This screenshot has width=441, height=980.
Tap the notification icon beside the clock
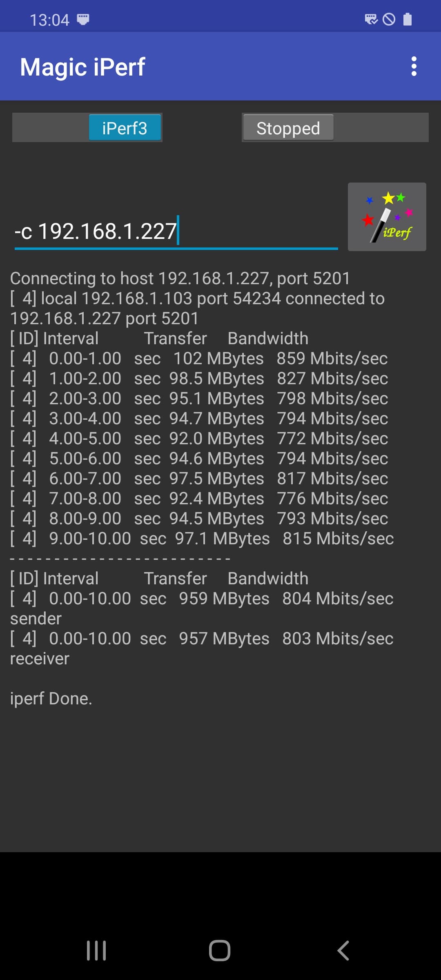click(x=83, y=19)
